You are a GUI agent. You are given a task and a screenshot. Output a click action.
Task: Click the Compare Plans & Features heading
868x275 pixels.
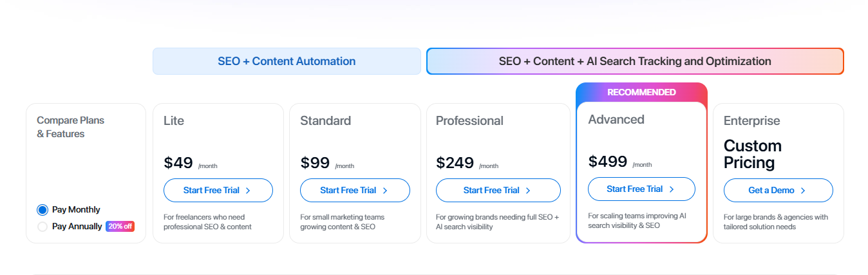(x=70, y=127)
